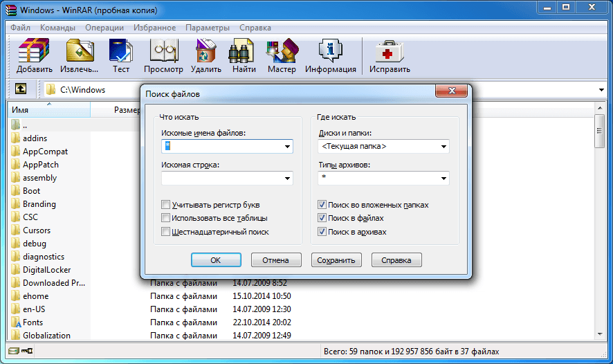This screenshot has width=613, height=364.
Task: Select the Fonts folder icon
Action: [x=16, y=322]
